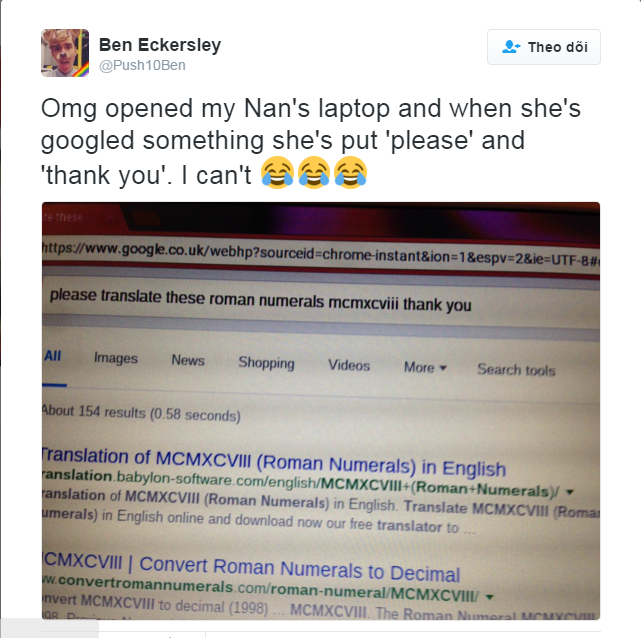Screen dimensions: 641x638
Task: Open the @Push10Ben handle link
Action: pyautogui.click(x=142, y=65)
